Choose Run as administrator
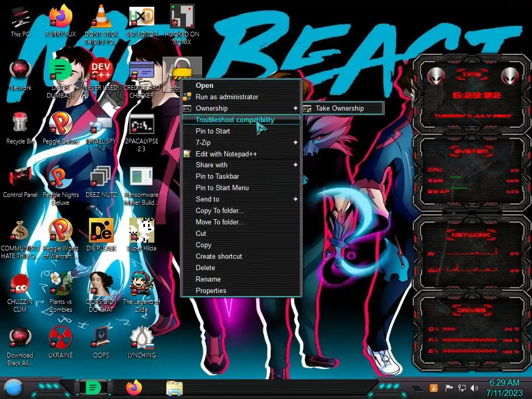The width and height of the screenshot is (532, 399). click(241, 97)
